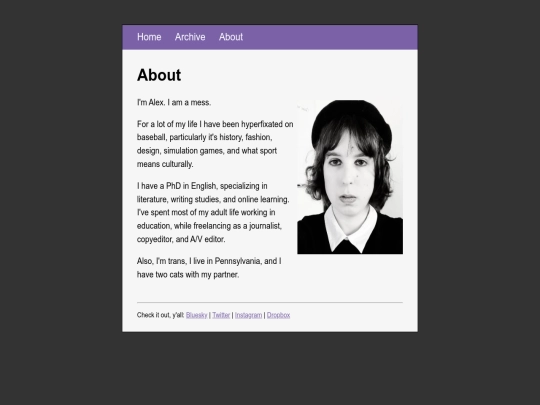Go to the Archive nav link
The width and height of the screenshot is (540, 405).
[190, 37]
